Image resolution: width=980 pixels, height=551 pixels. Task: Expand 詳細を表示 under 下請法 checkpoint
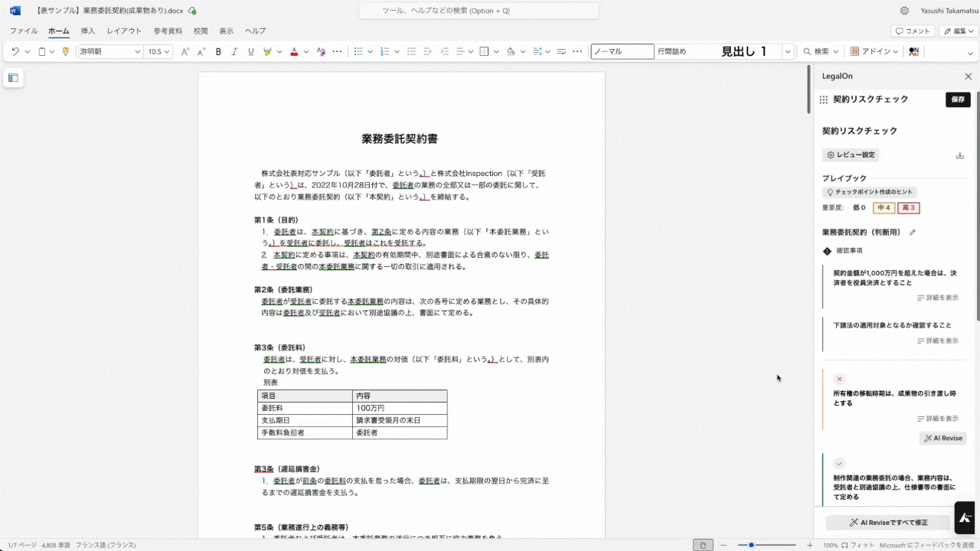[x=938, y=341]
